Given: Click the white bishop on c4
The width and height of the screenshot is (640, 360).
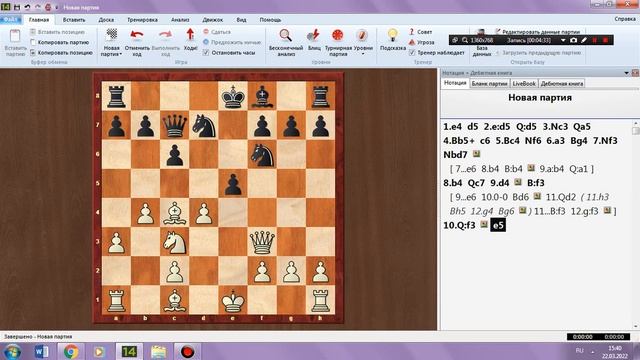Looking at the screenshot, I should click(x=174, y=213).
